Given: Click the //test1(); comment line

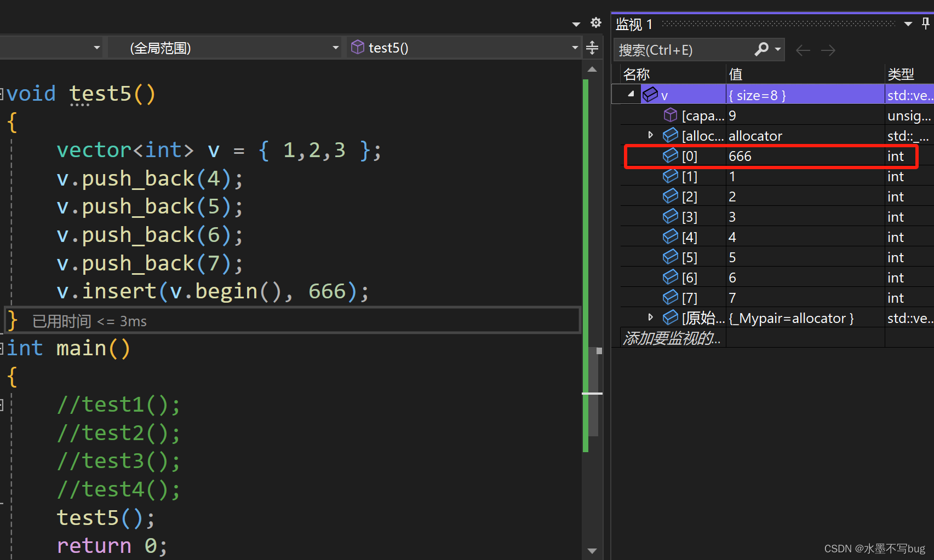Looking at the screenshot, I should [x=118, y=405].
